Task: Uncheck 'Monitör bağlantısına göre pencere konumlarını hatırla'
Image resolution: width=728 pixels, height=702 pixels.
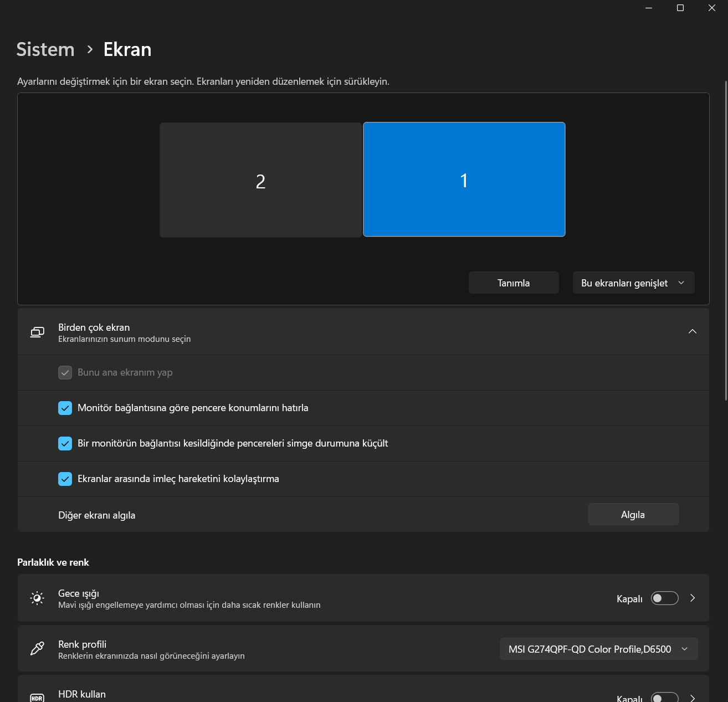Action: 65,408
